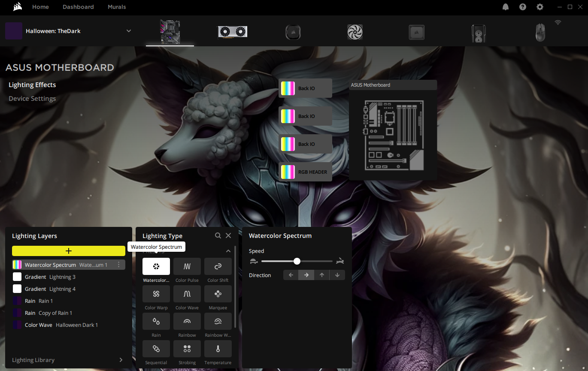Image resolution: width=588 pixels, height=371 pixels.
Task: Open Device Settings section
Action: coord(32,98)
